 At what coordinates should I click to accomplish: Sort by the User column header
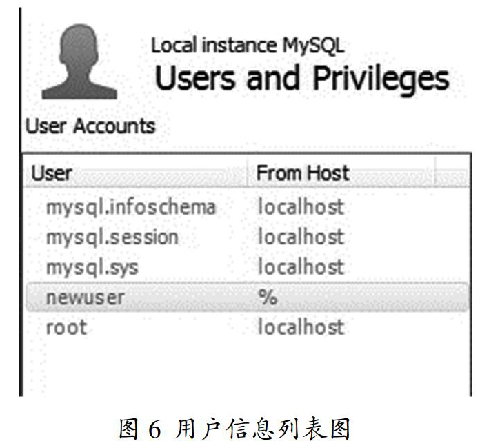[x=135, y=173]
